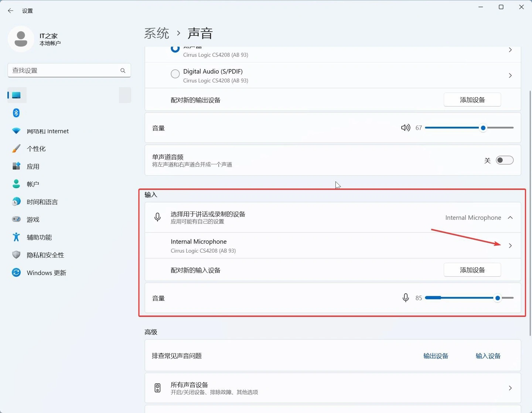532x413 pixels.
Task: Click the 查找设置 search box
Action: tap(69, 70)
